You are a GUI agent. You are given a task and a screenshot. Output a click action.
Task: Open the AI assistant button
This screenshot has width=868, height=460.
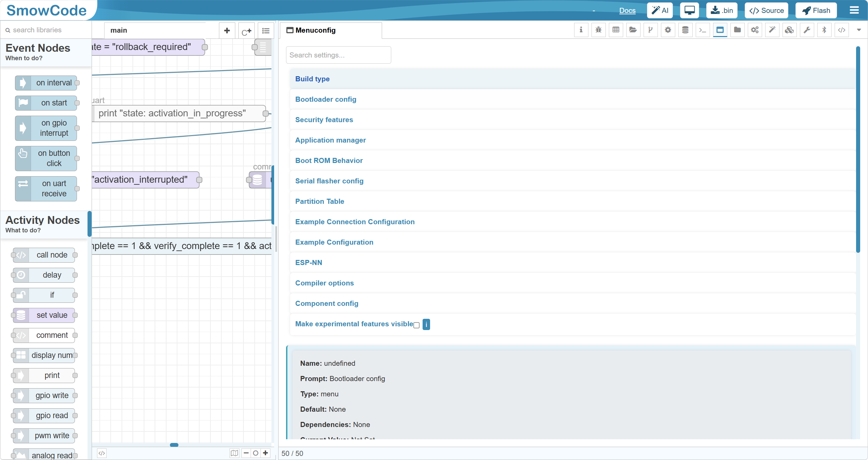pyautogui.click(x=660, y=10)
